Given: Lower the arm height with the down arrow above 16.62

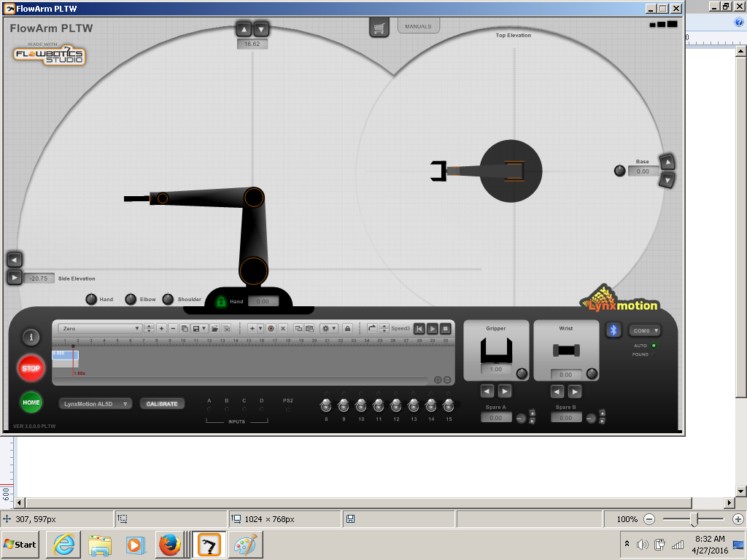Looking at the screenshot, I should 261,29.
